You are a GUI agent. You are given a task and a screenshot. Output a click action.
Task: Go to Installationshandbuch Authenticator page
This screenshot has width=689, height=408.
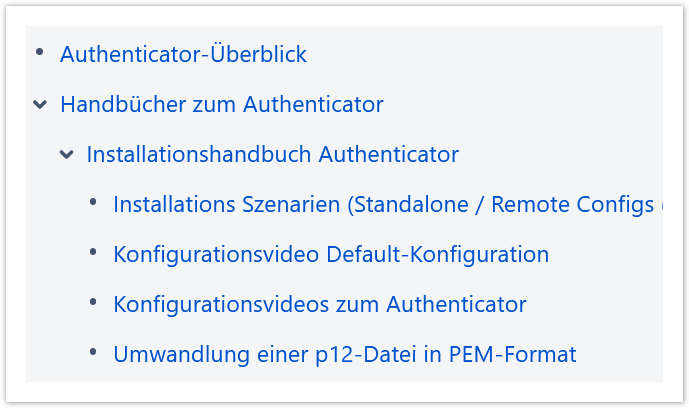pos(272,154)
